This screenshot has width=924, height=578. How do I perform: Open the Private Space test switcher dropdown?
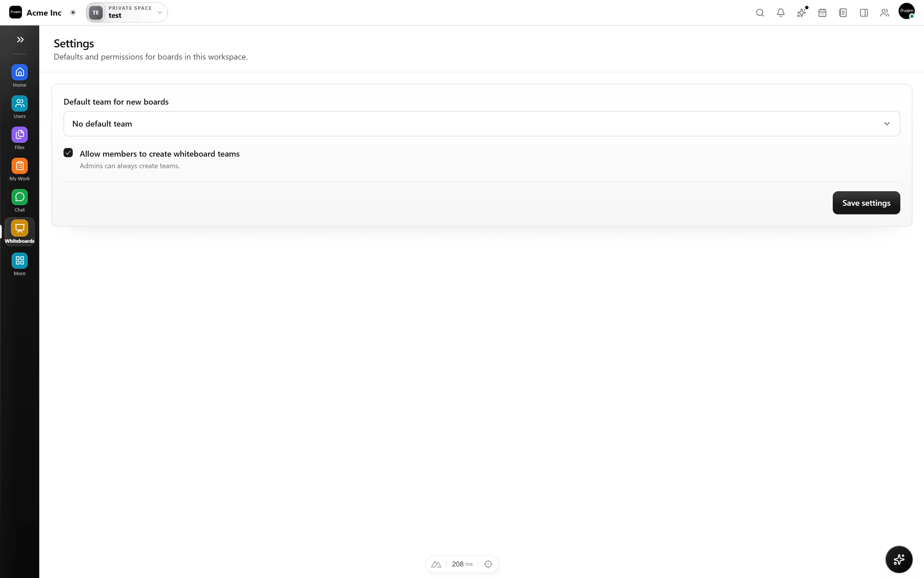[x=127, y=12]
